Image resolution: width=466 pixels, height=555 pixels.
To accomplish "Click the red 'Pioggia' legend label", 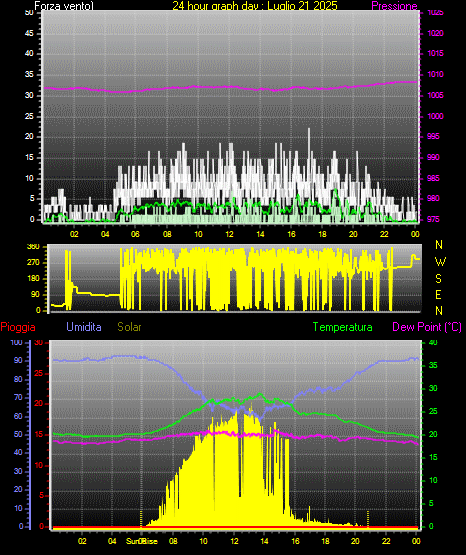I will point(18,327).
